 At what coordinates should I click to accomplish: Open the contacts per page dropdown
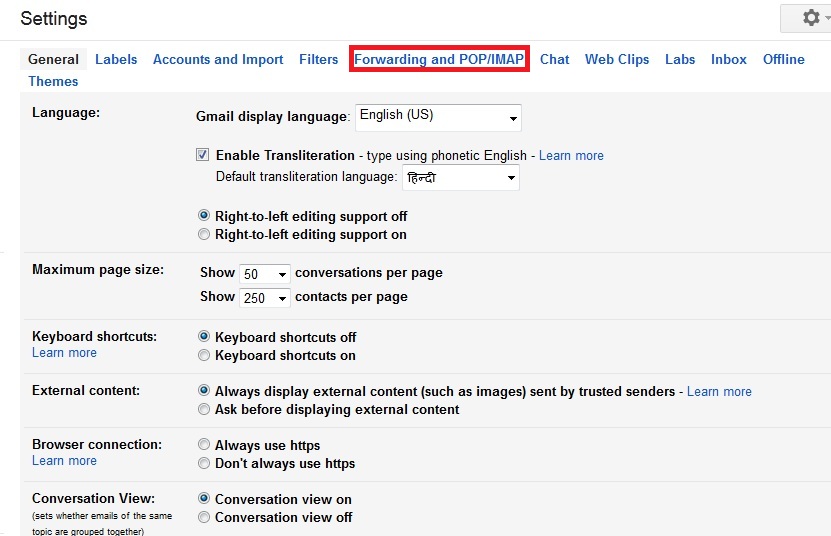point(264,298)
